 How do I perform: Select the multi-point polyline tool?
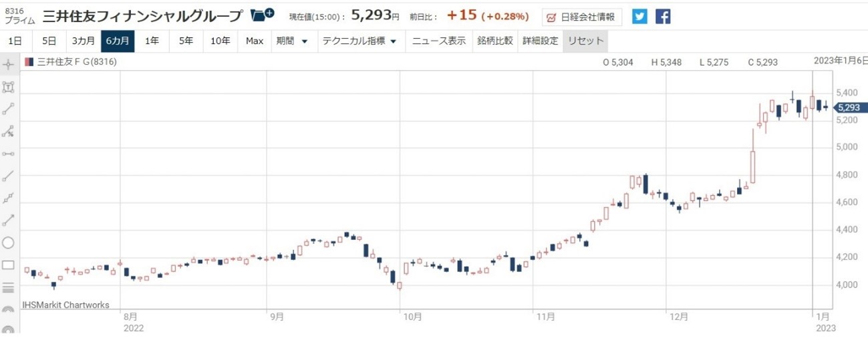coord(8,198)
